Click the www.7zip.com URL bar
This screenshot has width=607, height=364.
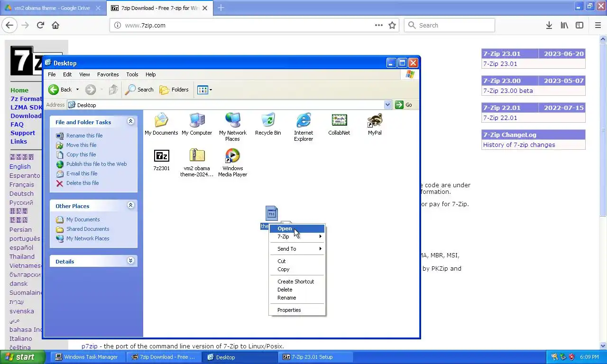254,26
